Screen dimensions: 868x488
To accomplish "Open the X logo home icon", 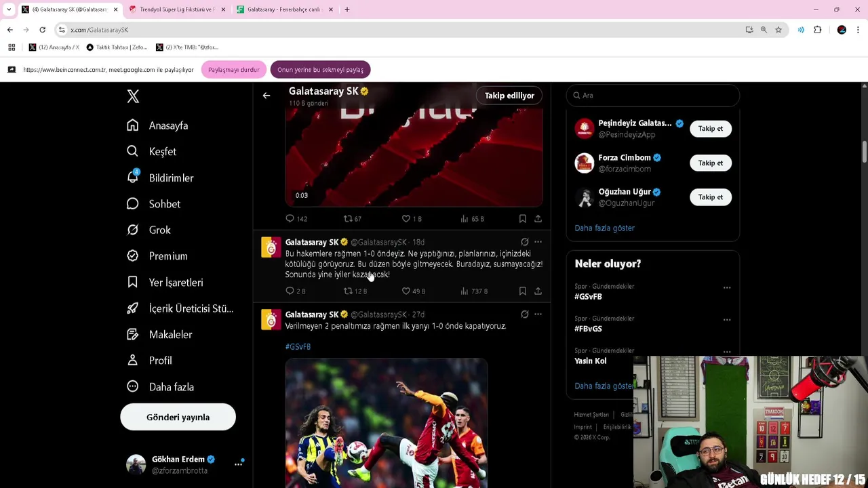I will point(133,96).
